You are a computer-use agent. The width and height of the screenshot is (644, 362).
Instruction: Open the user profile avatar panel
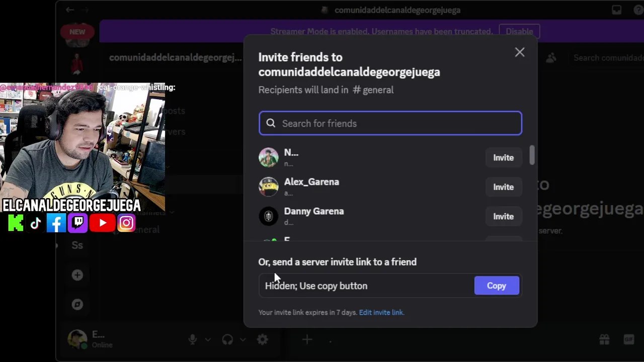pyautogui.click(x=77, y=339)
